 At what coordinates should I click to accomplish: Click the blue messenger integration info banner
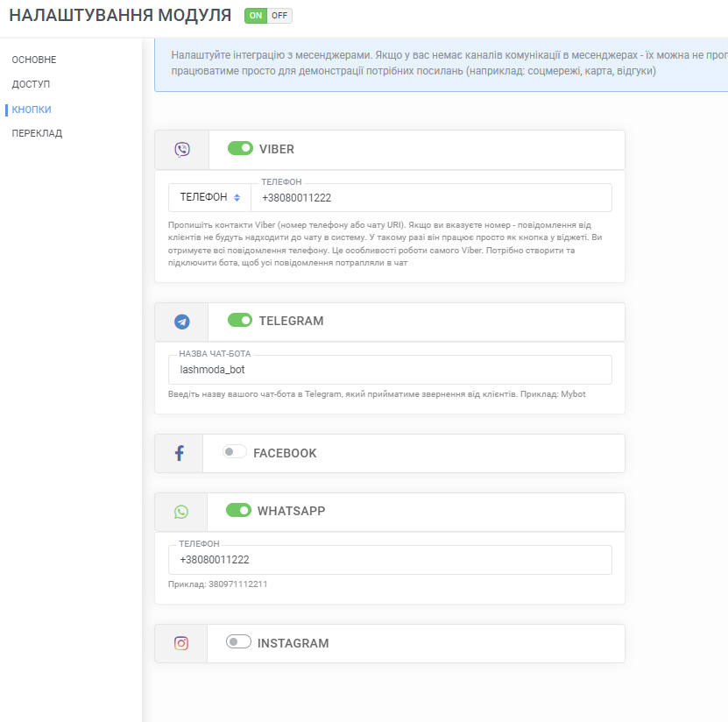(x=441, y=65)
